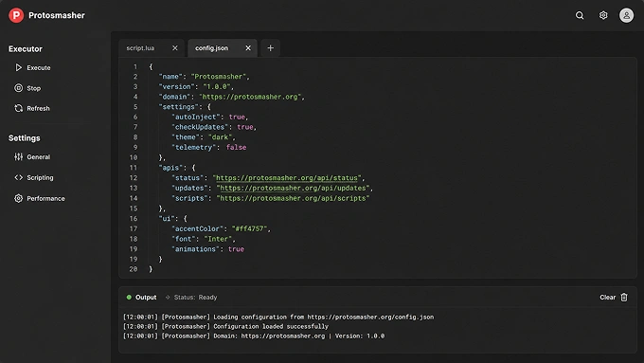Click the "settings" key on line 5
Viewport: 644px width, 363px height.
[x=179, y=107]
